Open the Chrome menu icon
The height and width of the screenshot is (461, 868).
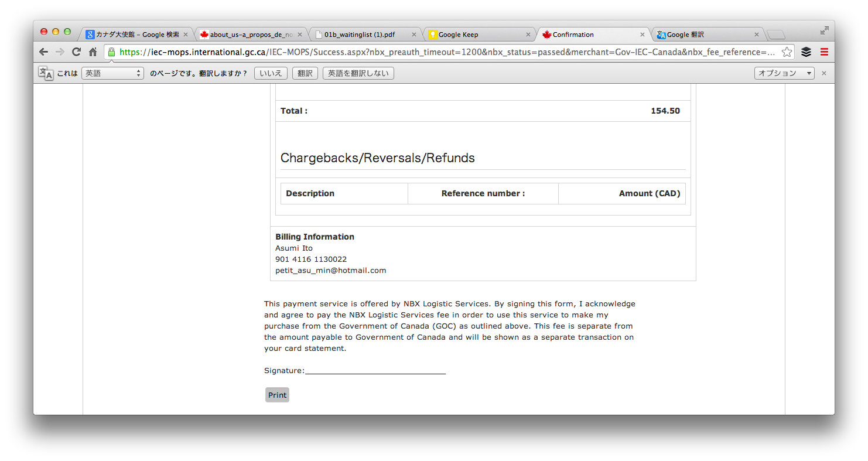[x=824, y=52]
